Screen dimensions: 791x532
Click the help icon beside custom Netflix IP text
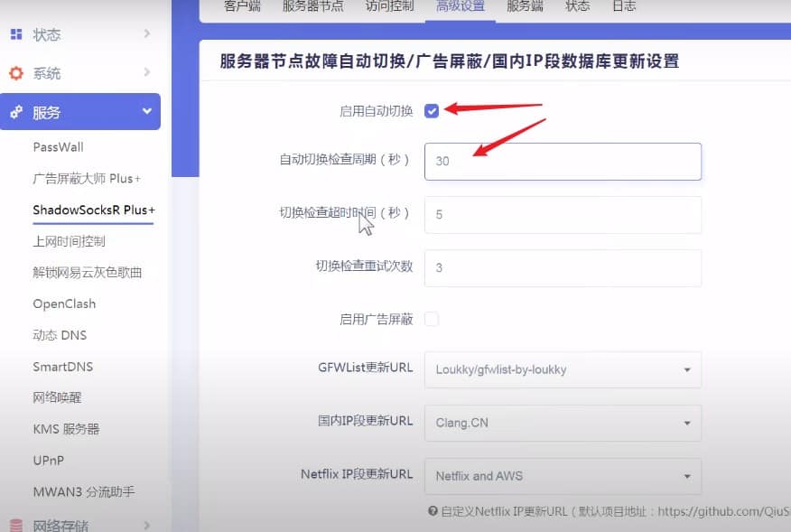pyautogui.click(x=433, y=511)
